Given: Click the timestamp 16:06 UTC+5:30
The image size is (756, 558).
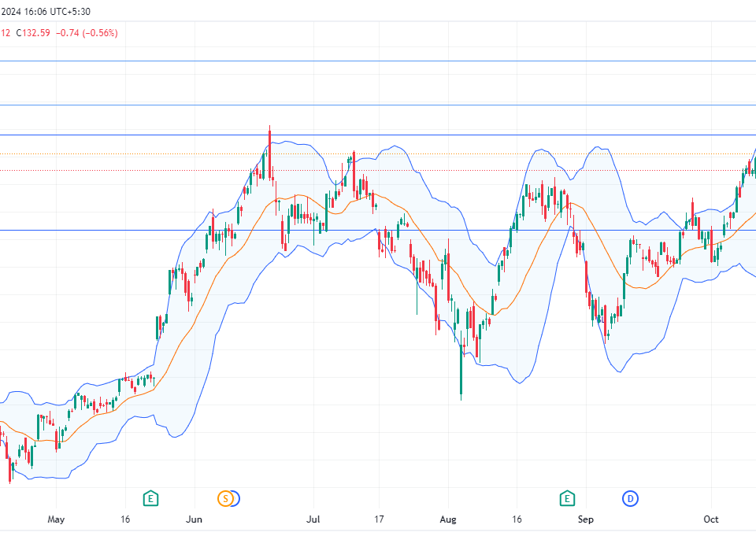Looking at the screenshot, I should 57,12.
